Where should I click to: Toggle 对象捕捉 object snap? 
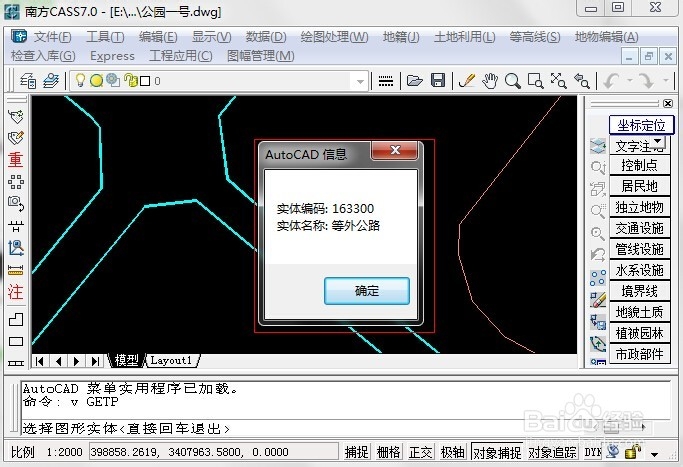pyautogui.click(x=497, y=452)
